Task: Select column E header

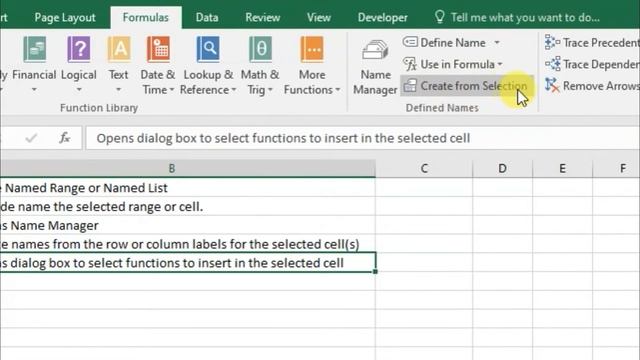Action: coord(562,168)
